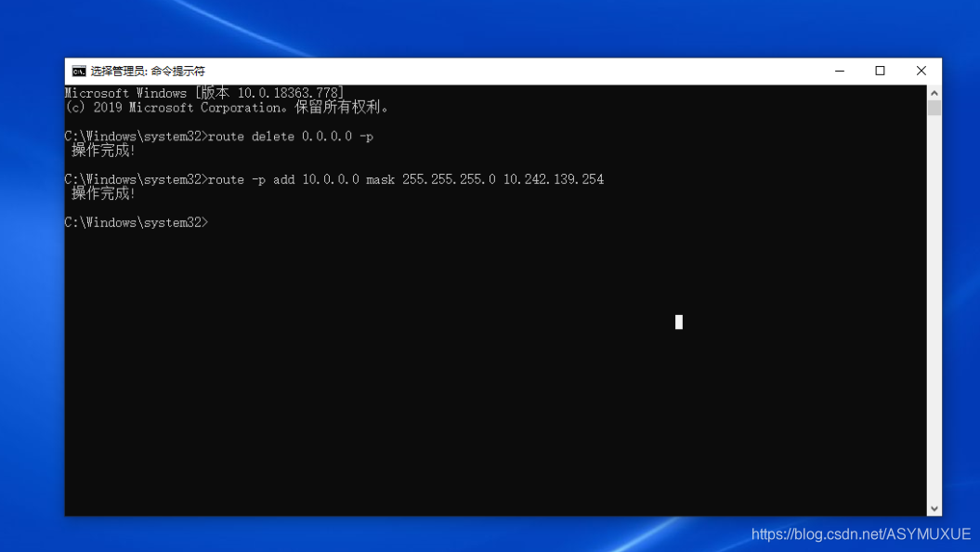This screenshot has width=980, height=552.
Task: Maximize the Command Prompt window
Action: click(880, 71)
